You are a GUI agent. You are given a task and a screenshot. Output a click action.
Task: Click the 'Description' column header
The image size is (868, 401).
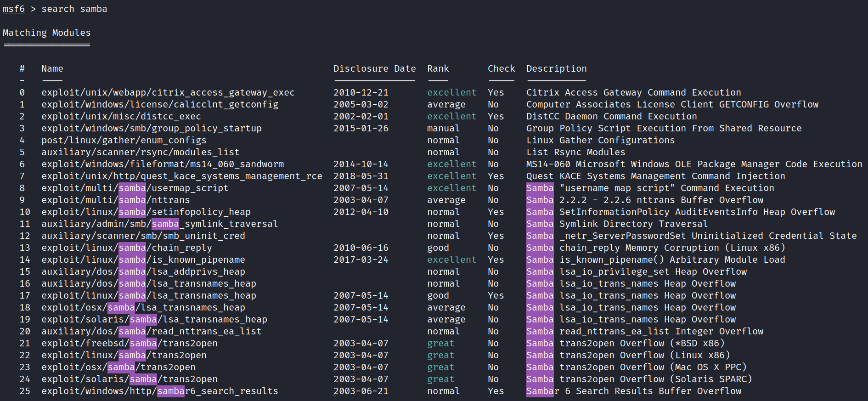pos(557,68)
